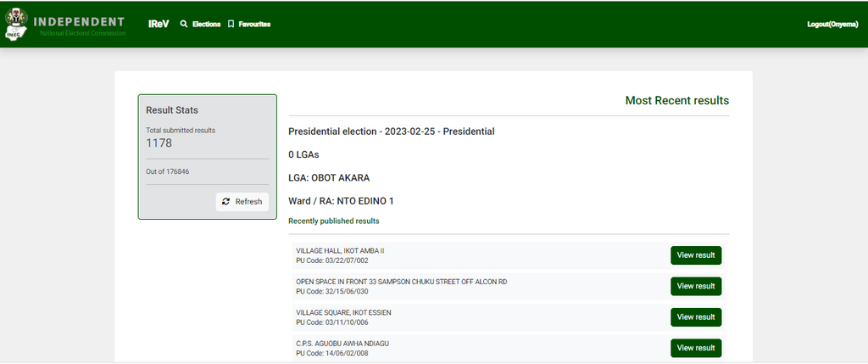The height and width of the screenshot is (364, 868).
Task: Open the Favourites menu item
Action: click(254, 25)
